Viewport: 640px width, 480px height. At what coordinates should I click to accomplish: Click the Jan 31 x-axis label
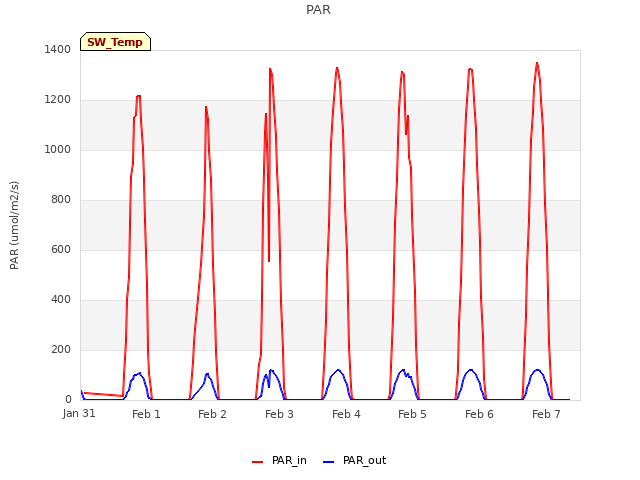pos(79,413)
